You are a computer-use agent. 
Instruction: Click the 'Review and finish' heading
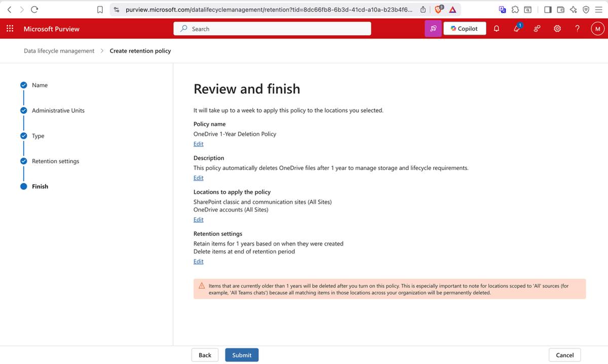(x=247, y=89)
